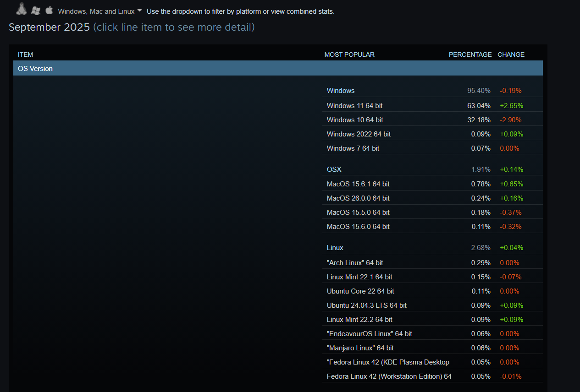Select the Windows 11 64 bit row

[x=432, y=105]
